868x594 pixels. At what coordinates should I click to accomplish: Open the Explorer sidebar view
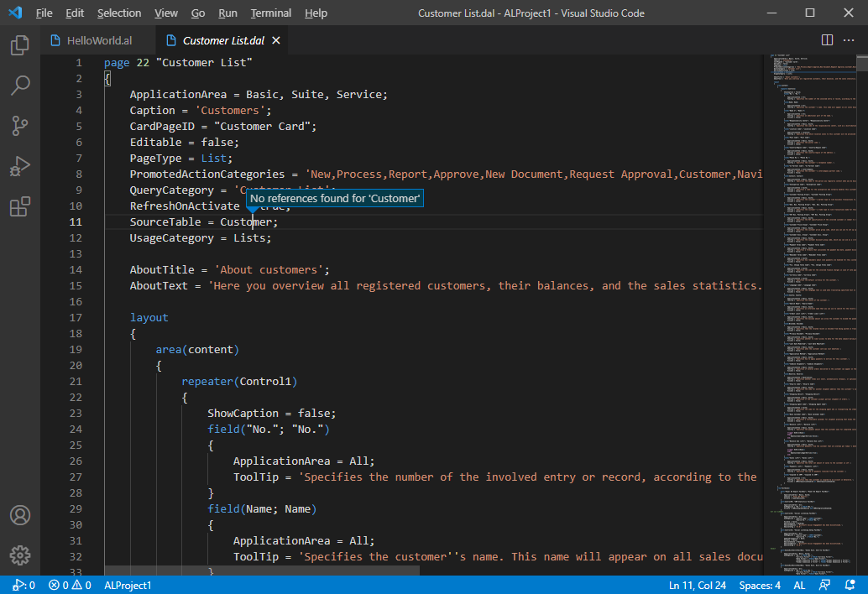click(x=20, y=45)
